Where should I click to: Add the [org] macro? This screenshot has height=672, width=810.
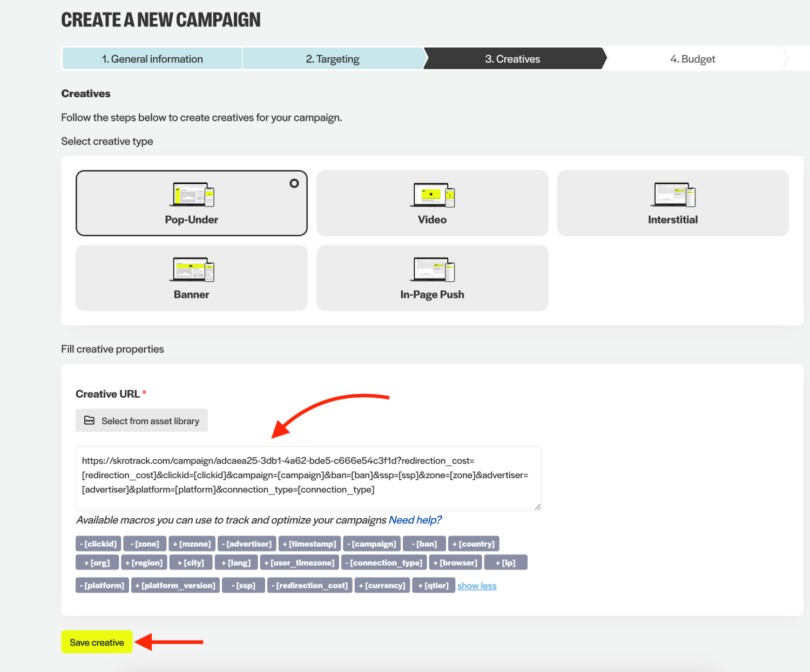click(x=97, y=562)
